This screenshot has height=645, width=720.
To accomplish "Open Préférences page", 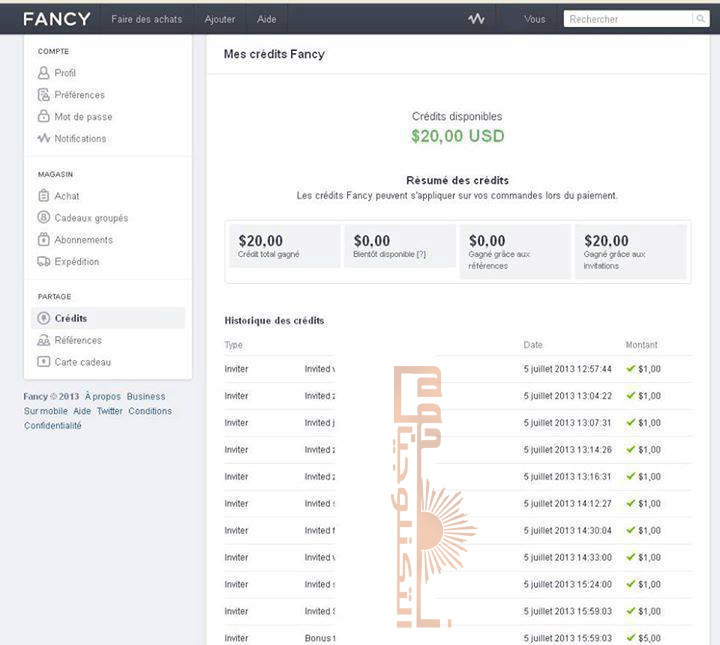I will (79, 95).
